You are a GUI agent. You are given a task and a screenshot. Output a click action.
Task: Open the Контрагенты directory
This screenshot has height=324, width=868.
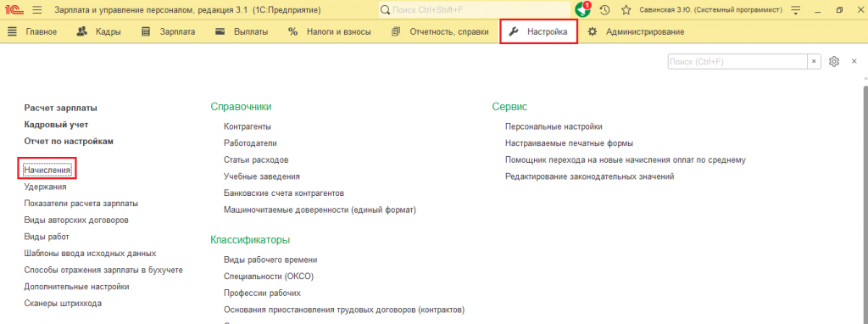[x=248, y=126]
